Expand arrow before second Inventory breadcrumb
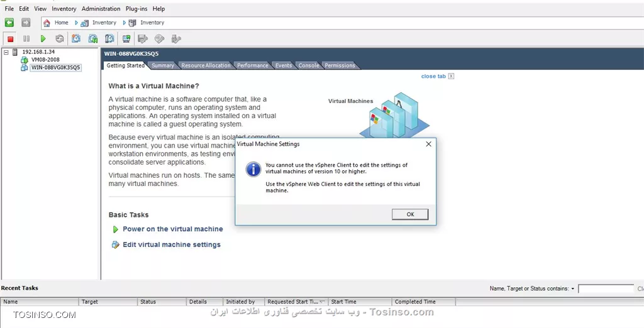The image size is (644, 328). (x=125, y=23)
